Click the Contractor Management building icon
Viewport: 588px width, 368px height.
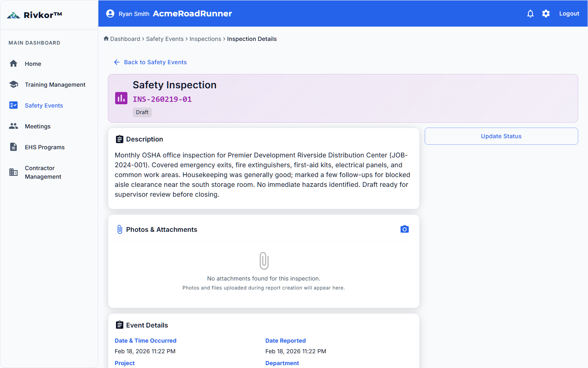[x=13, y=172]
